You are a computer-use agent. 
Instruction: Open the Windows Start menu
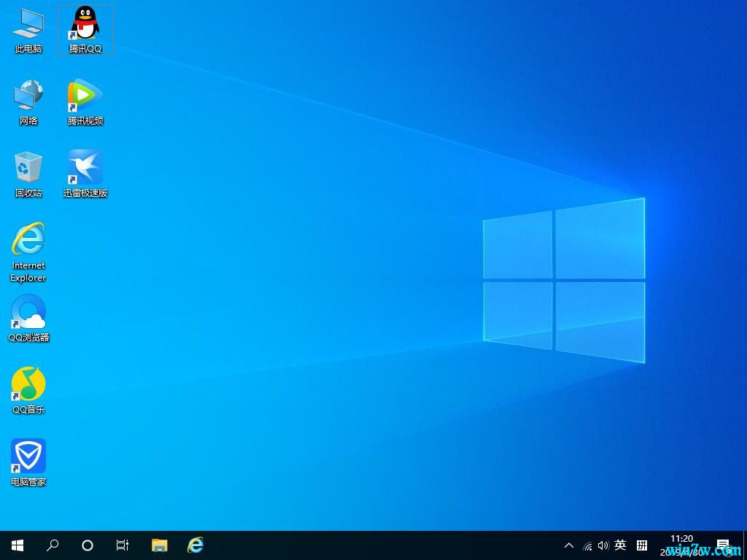click(18, 545)
